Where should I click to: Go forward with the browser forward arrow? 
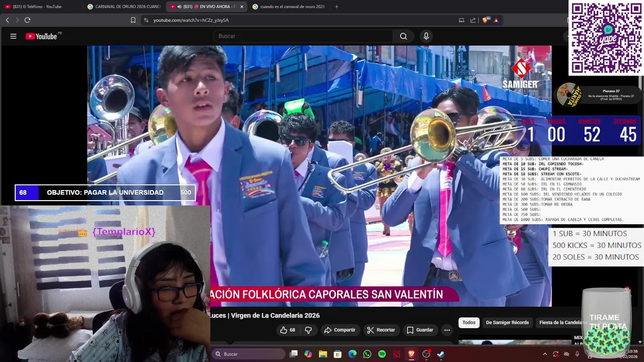[17, 20]
